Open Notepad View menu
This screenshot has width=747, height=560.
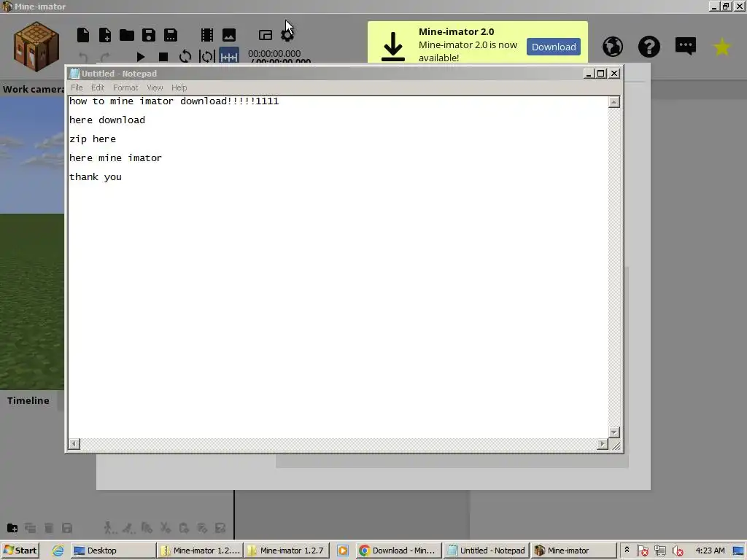click(155, 87)
